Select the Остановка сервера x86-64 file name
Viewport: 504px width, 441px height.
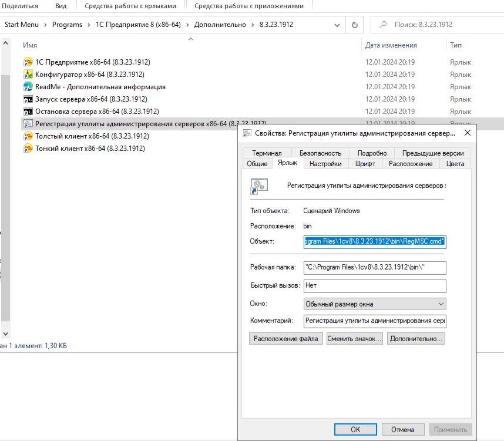coord(97,112)
